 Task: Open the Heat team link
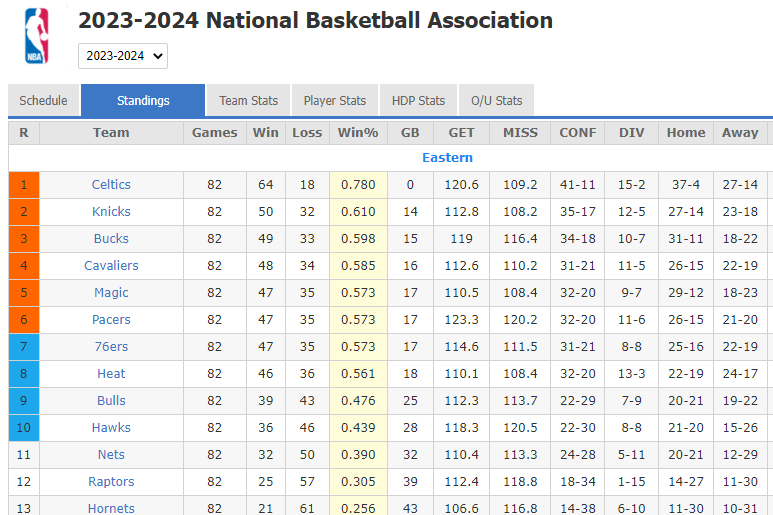click(111, 374)
